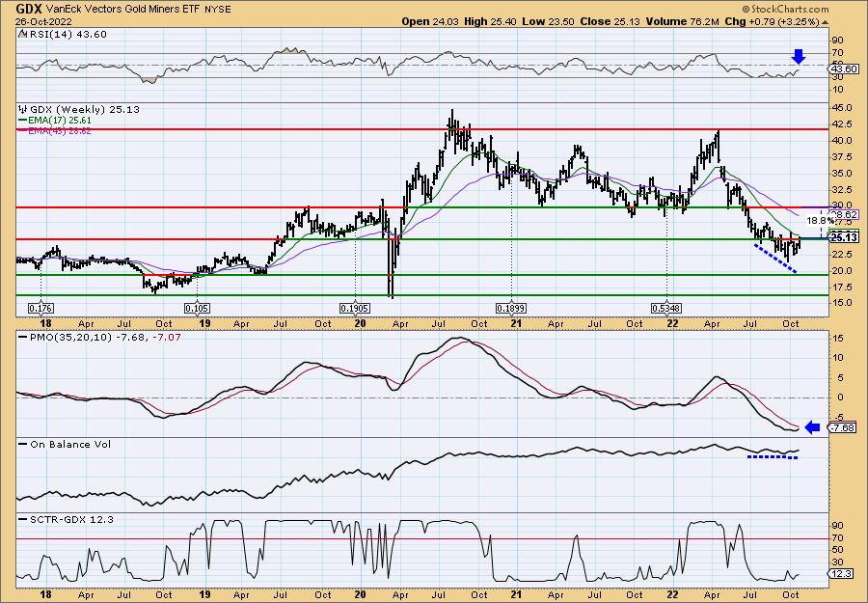868x603 pixels.
Task: Click the 0.1905 dividend marker label
Action: point(355,308)
